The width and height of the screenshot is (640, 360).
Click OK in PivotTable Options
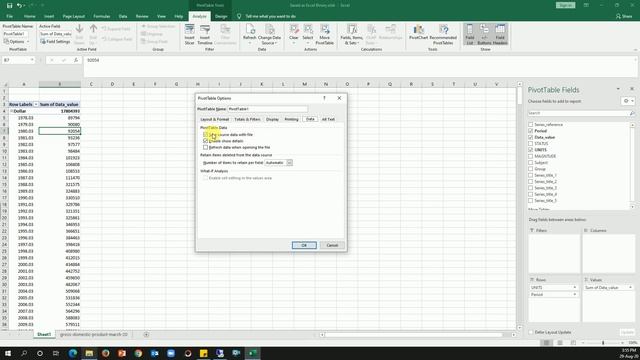click(304, 245)
